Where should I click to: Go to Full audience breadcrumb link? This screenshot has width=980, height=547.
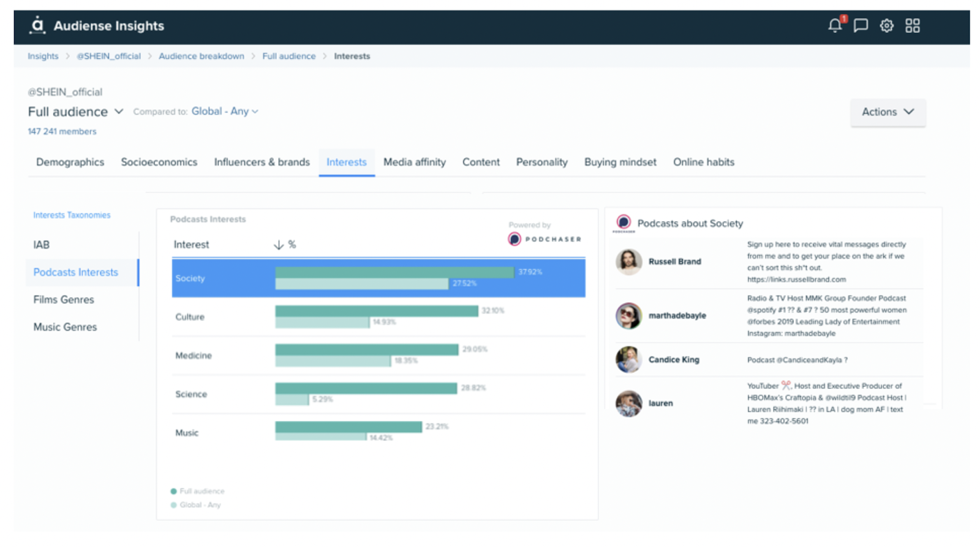click(288, 56)
